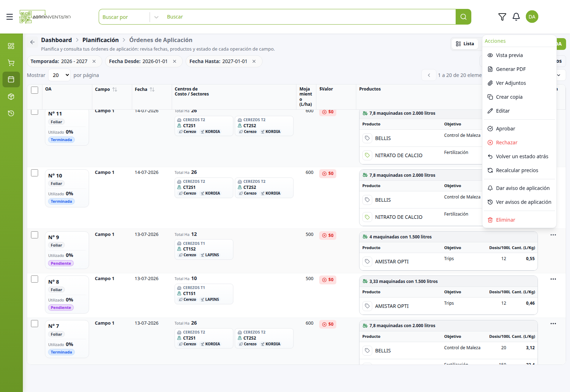Viewport: 570px width, 392px height.
Task: Check the box for order N° 9
Action: [35, 235]
